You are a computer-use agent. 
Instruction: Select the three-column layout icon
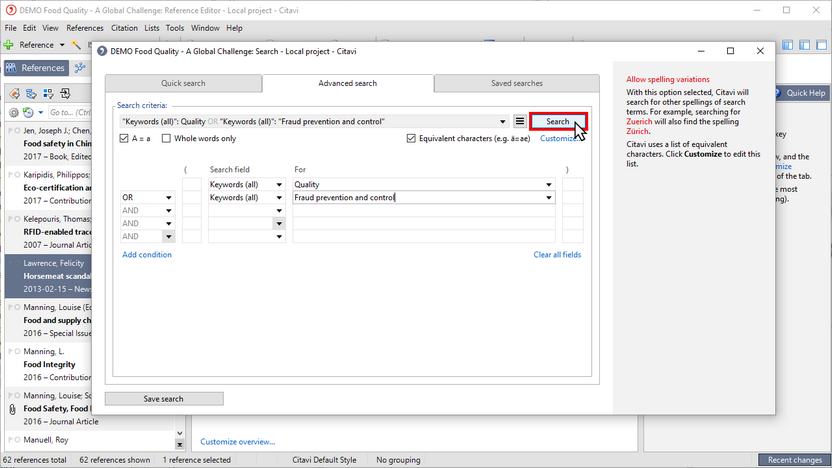tap(787, 45)
